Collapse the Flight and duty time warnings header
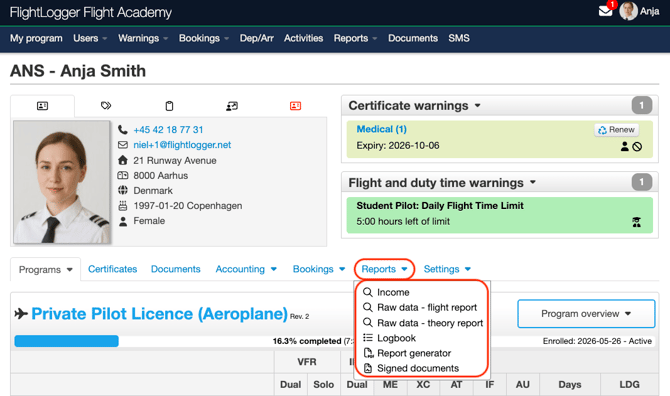Viewport: 670px width, 396px height. 442,182
